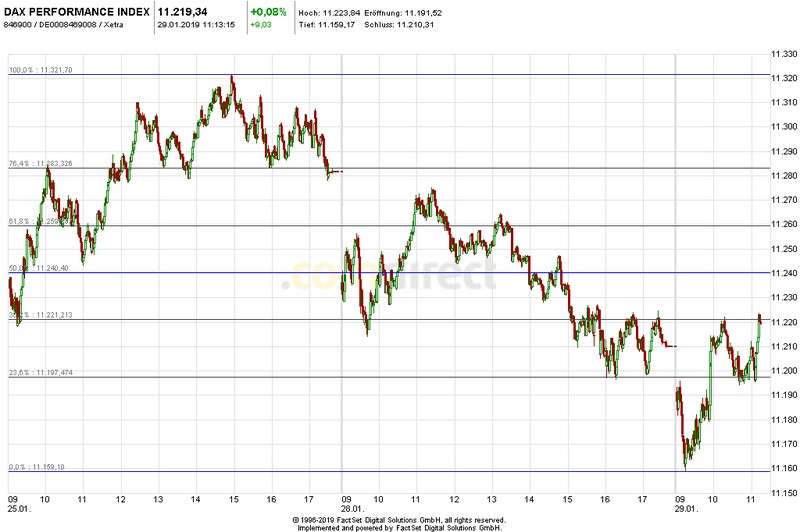Click the identifier 846900 / DE0008469008 / Xetra
800x532 pixels.
63,24
